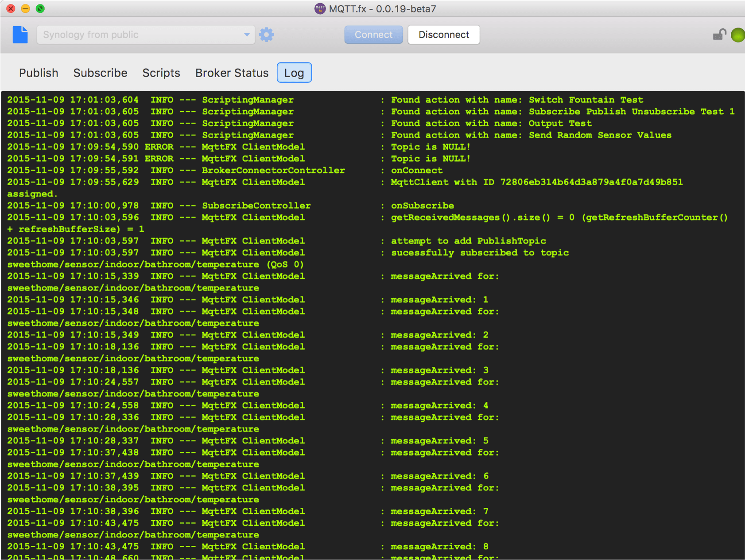Click the onSubscribe log entry

pos(422,206)
